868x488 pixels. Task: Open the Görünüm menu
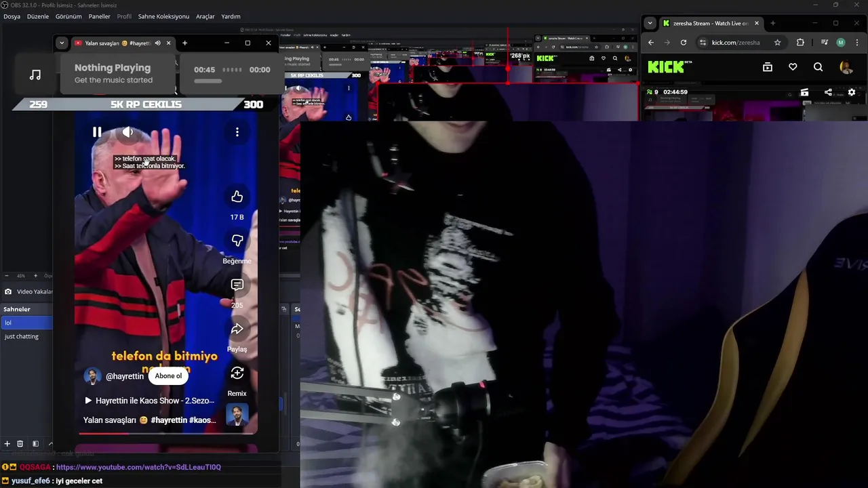coord(68,16)
